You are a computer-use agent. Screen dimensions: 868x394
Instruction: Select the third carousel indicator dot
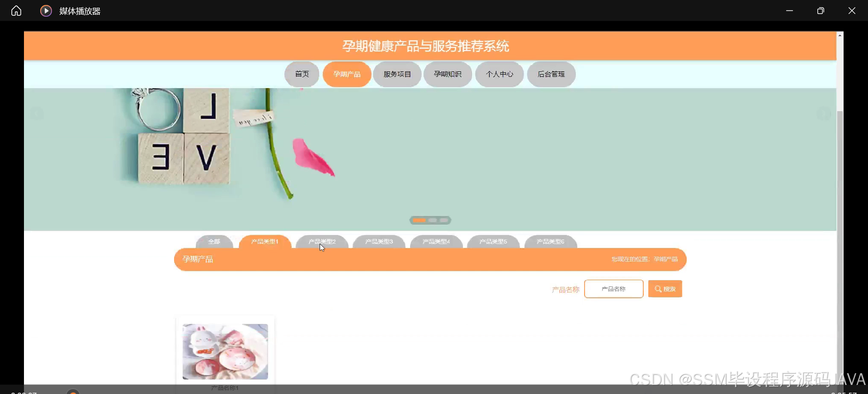(x=444, y=220)
